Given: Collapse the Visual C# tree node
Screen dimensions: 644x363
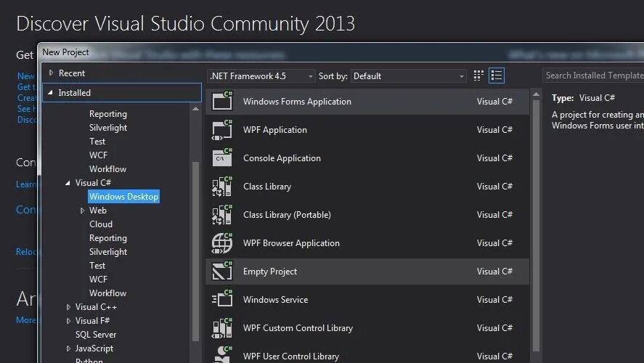Looking at the screenshot, I should [x=68, y=183].
